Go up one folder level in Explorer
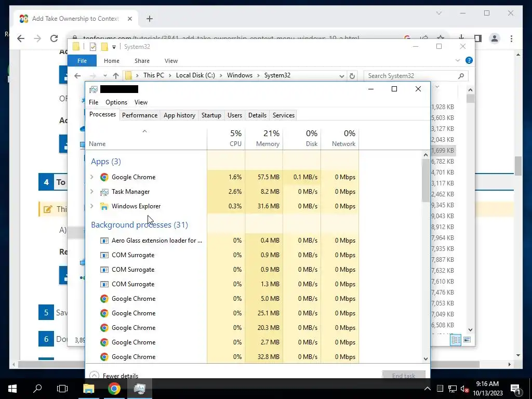Screen dimensions: 532x399 point(116,76)
